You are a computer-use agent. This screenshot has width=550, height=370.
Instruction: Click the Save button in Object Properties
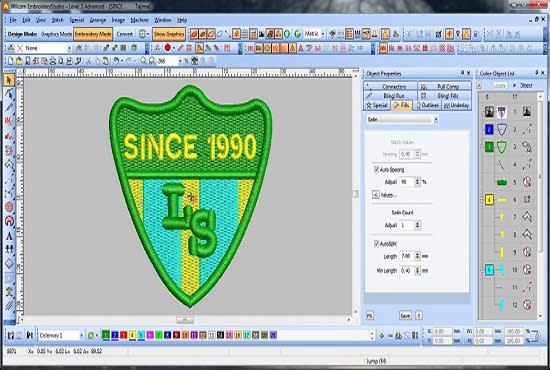(405, 316)
